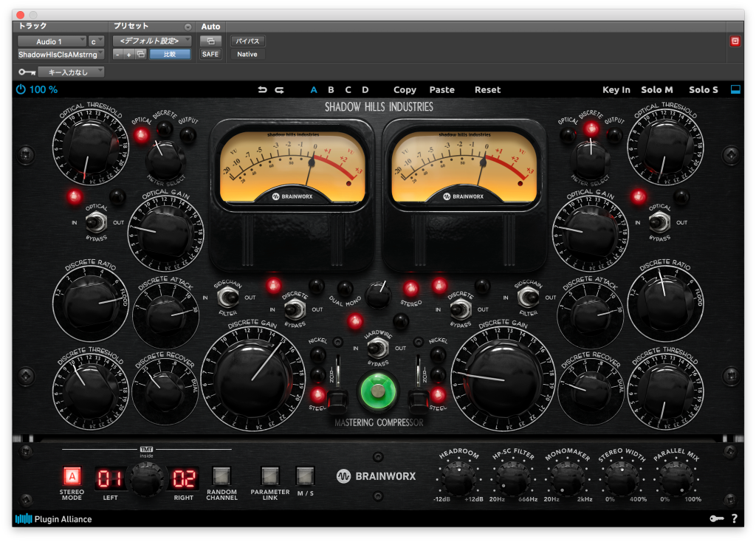Image resolution: width=756 pixels, height=542 pixels.
Task: Click the preset copy icon near plus button
Action: (140, 54)
